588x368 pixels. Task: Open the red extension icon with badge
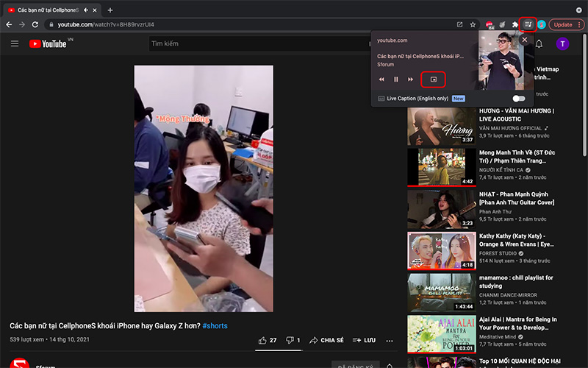pyautogui.click(x=489, y=25)
